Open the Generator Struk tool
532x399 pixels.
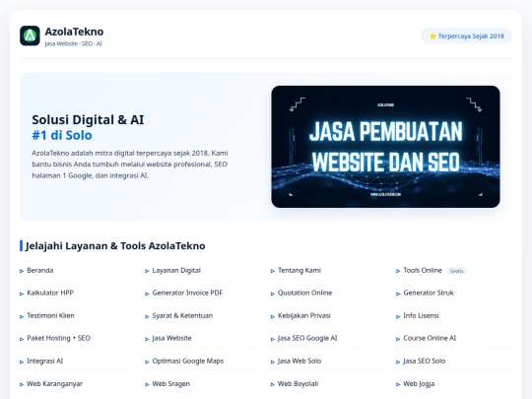(x=429, y=293)
